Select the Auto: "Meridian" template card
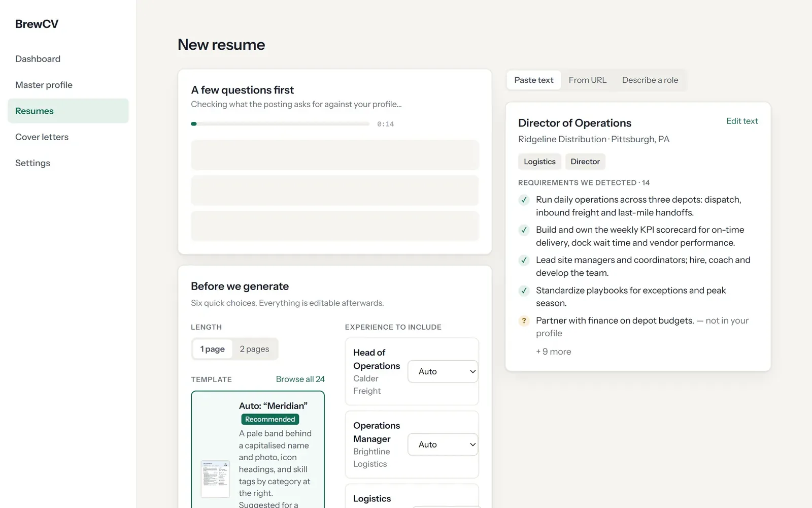This screenshot has height=508, width=812. coord(258,450)
